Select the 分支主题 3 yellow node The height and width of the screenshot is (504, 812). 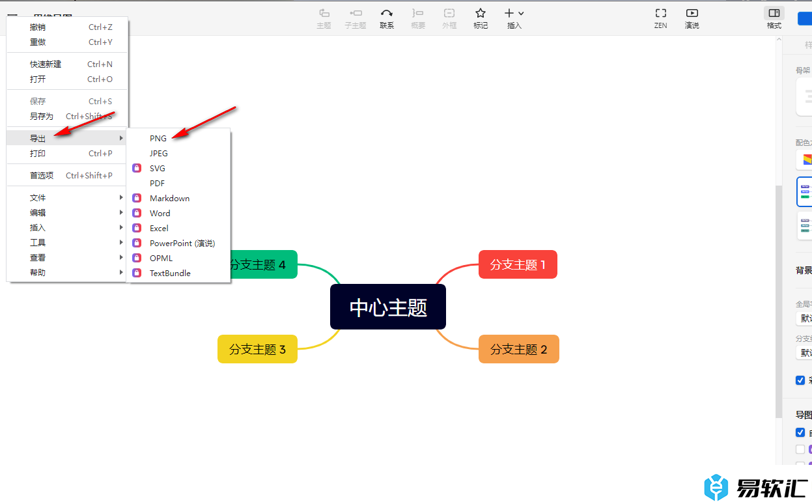(257, 349)
